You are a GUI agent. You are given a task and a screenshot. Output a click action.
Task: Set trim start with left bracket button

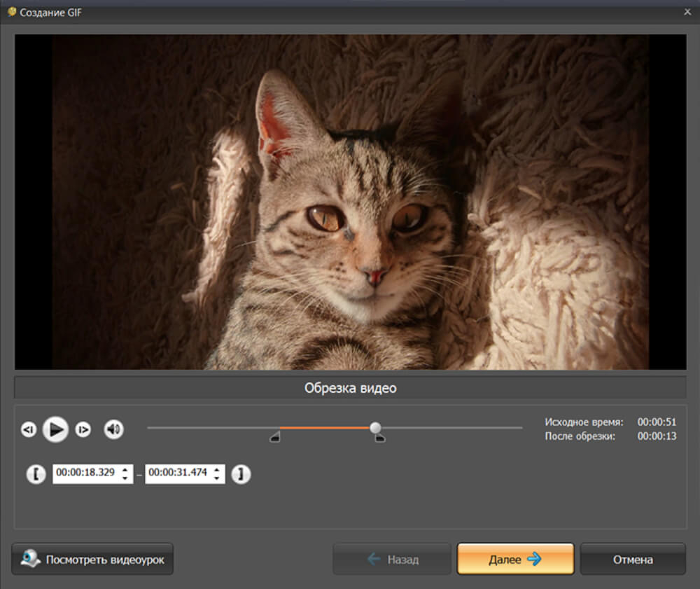pos(36,473)
